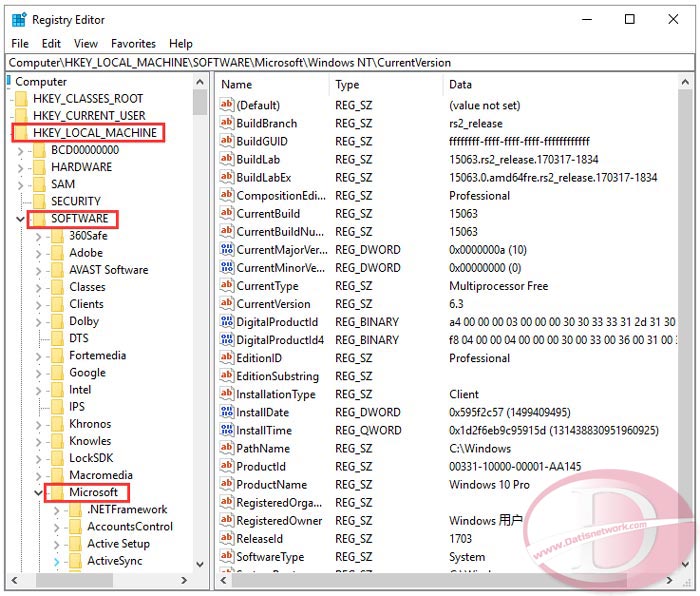Image resolution: width=700 pixels, height=596 pixels.
Task: Select the Fortemedia tree item
Action: coord(97,355)
